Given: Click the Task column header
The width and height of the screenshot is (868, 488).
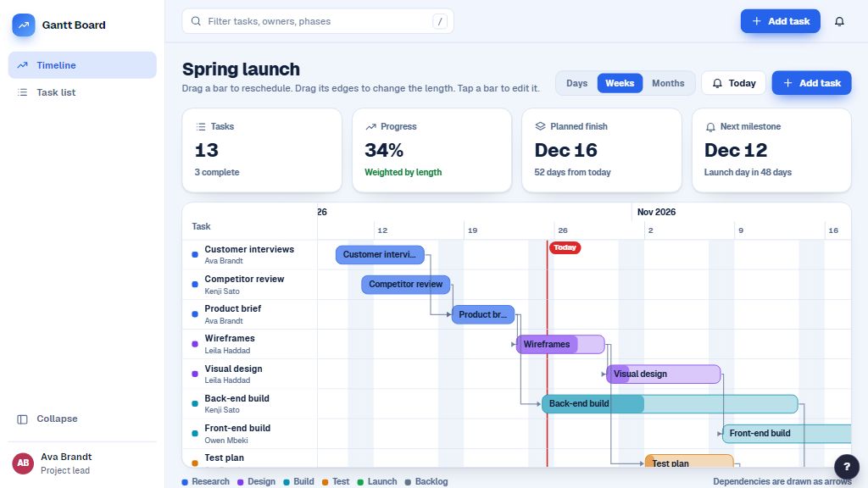Looking at the screenshot, I should tap(201, 226).
